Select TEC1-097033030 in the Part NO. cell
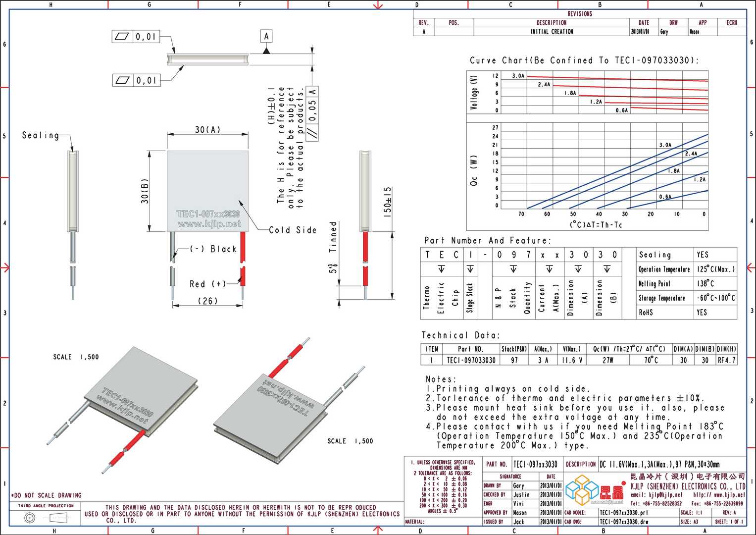This screenshot has height=535, width=756. coord(471,360)
